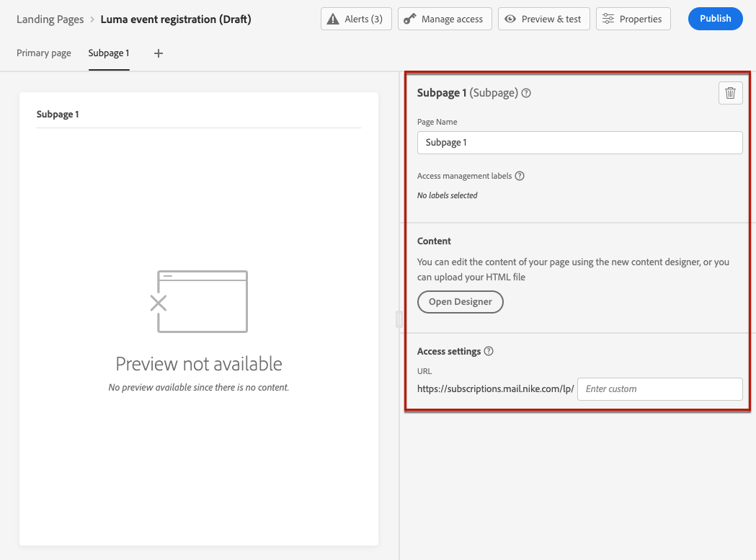This screenshot has width=756, height=560.
Task: Click the Page Name input field
Action: tap(579, 143)
